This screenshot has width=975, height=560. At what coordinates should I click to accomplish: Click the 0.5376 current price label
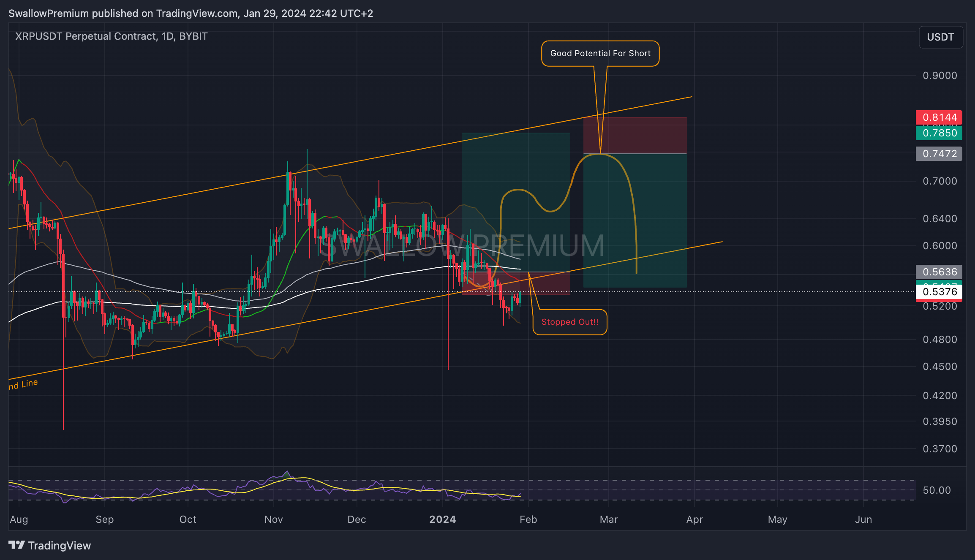coord(939,292)
